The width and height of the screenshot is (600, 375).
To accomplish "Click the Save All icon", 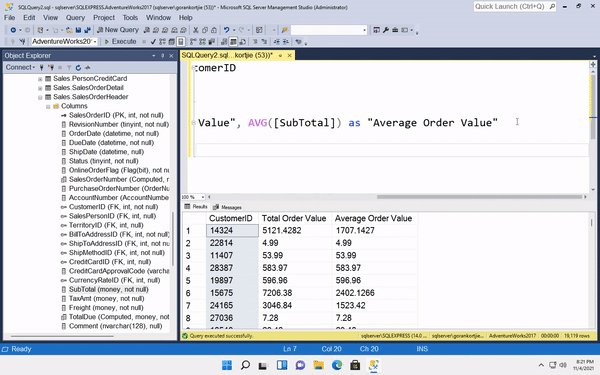I will pos(88,30).
